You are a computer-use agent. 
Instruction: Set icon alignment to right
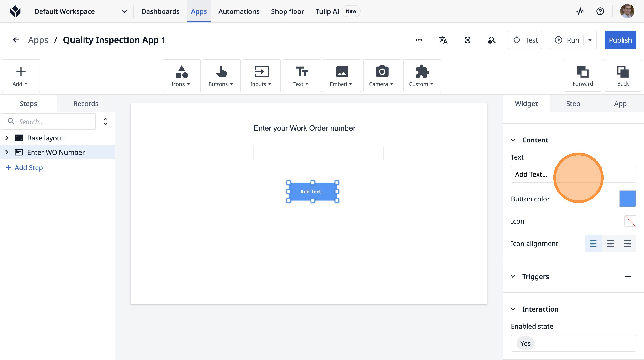(628, 243)
